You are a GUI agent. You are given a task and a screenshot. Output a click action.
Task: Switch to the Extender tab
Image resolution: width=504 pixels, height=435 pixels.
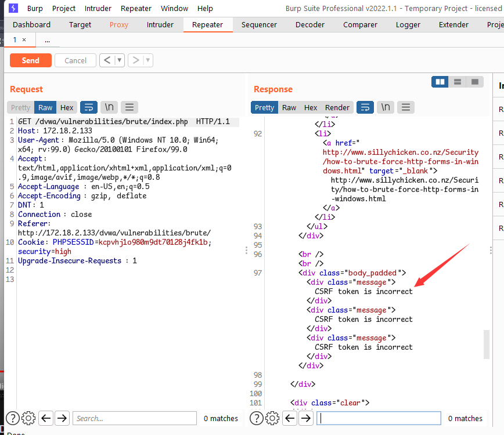click(x=453, y=25)
